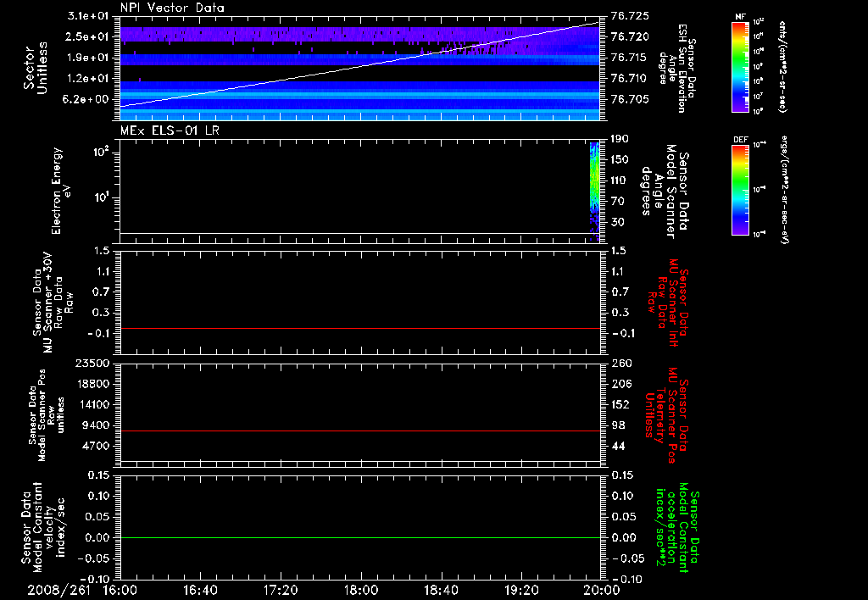Click the '18:40' time axis label
This screenshot has height=600, width=868.
[x=441, y=590]
